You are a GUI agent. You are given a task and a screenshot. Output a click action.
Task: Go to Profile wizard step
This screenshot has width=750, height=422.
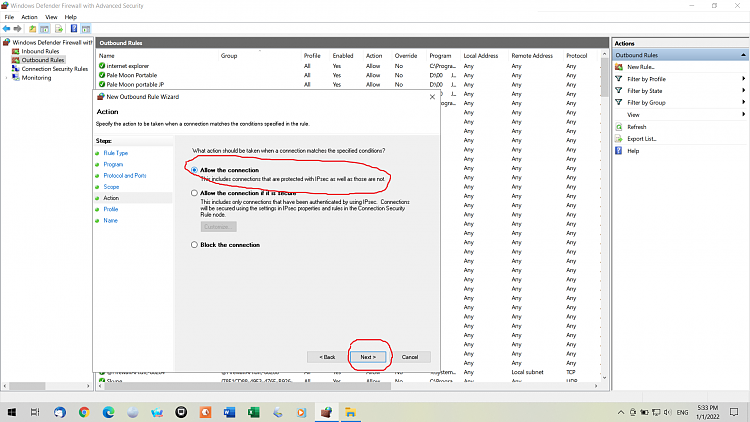[110, 209]
